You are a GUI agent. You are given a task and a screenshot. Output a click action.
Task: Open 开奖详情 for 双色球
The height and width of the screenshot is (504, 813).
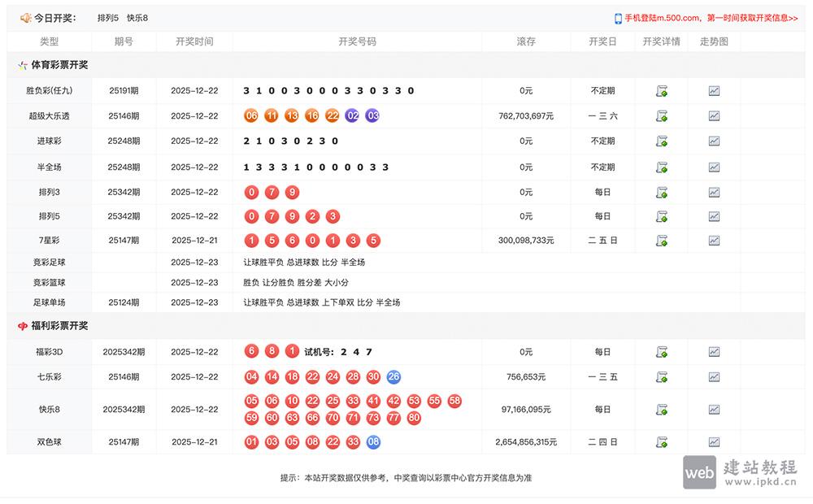[661, 441]
